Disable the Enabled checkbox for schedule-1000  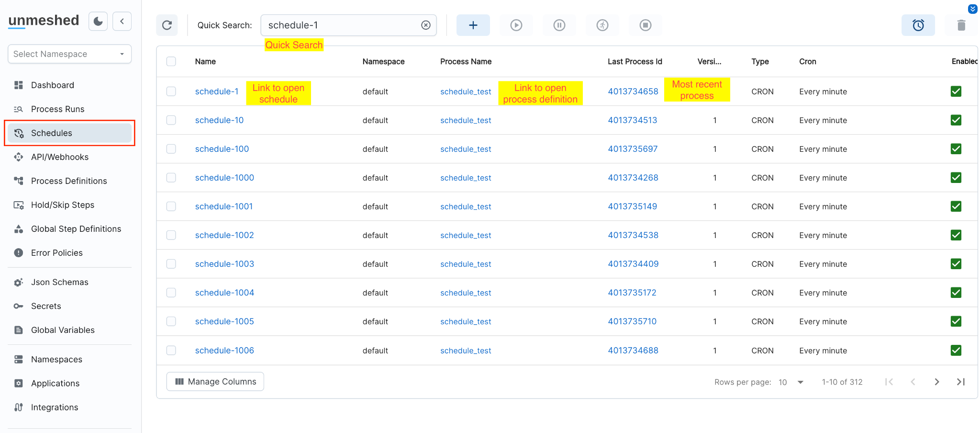(956, 178)
